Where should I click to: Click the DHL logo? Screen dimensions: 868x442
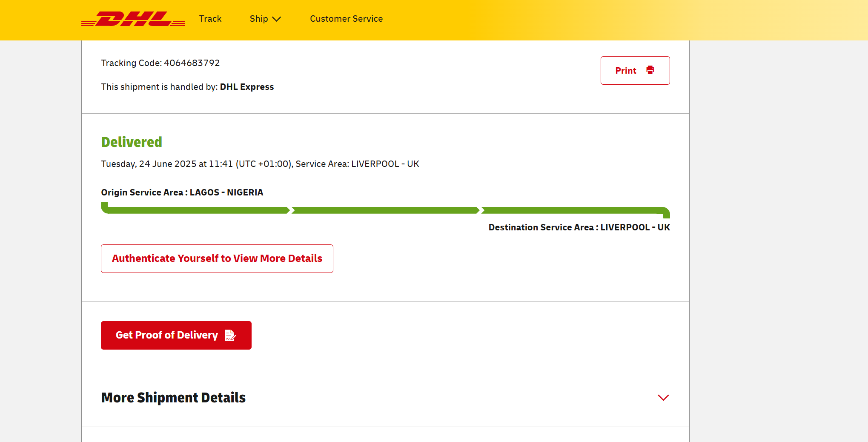click(x=133, y=19)
